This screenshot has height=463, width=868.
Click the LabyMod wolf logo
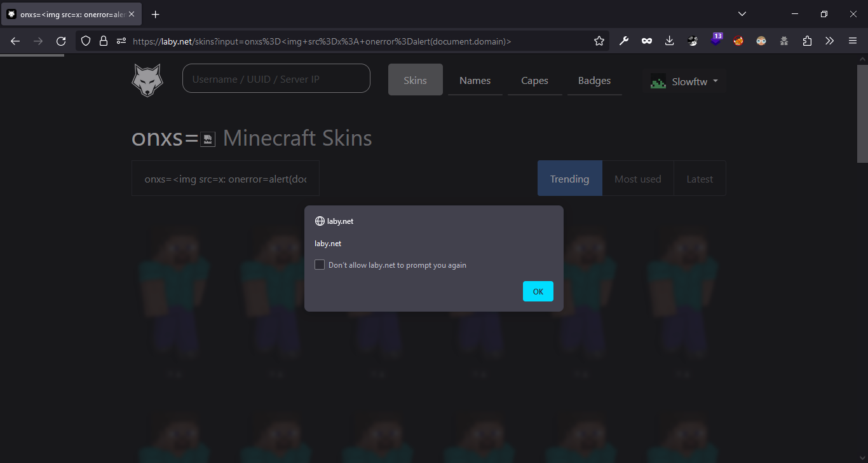(x=147, y=80)
